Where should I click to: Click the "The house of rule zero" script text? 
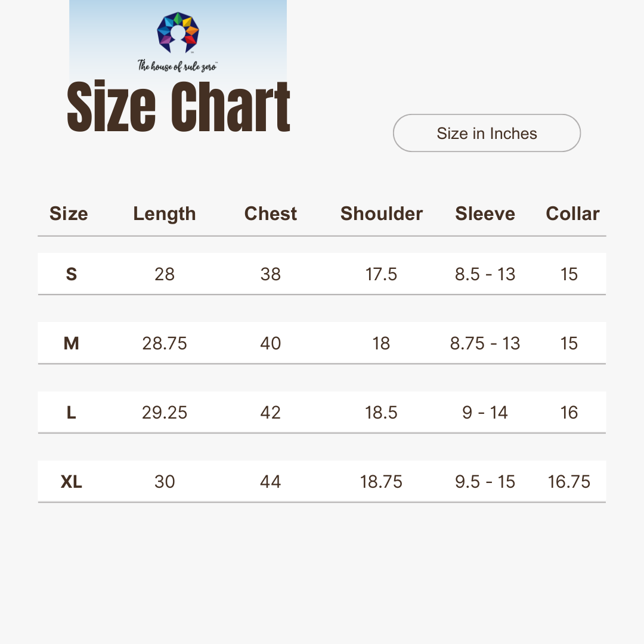click(178, 66)
